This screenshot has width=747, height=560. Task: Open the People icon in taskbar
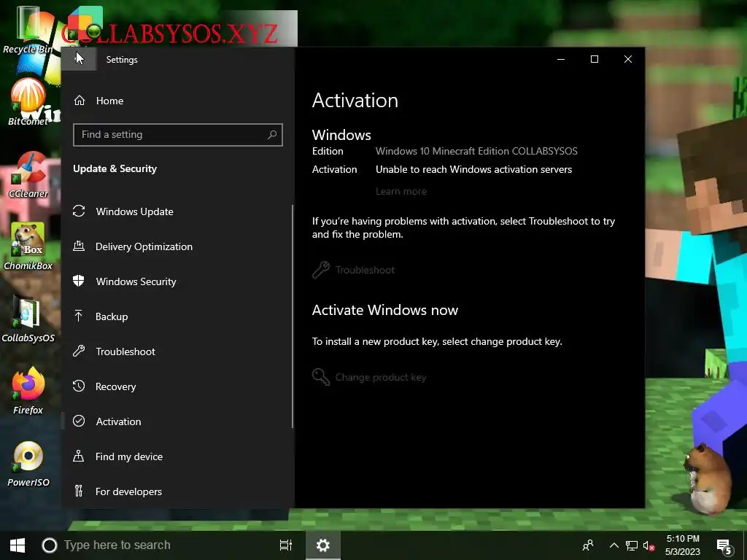tap(589, 545)
